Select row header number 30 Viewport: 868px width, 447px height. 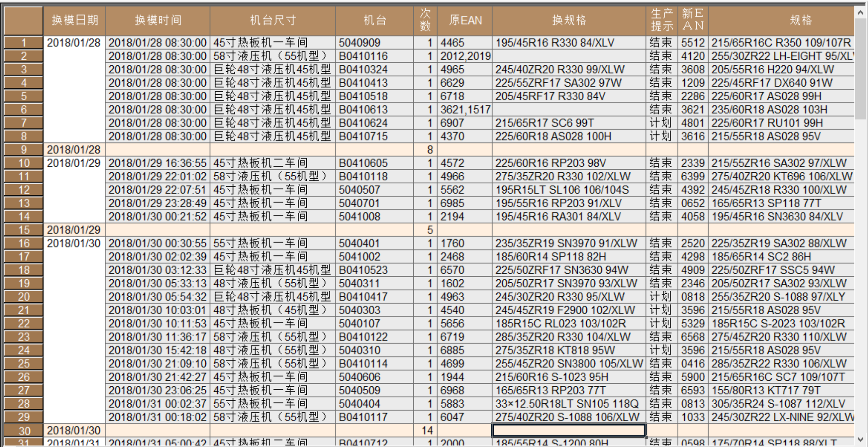click(24, 430)
